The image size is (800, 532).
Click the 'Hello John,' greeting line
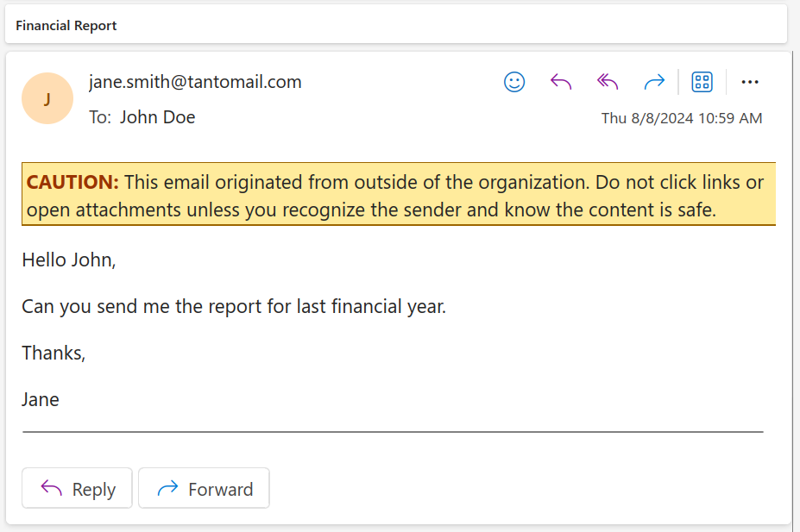(69, 260)
